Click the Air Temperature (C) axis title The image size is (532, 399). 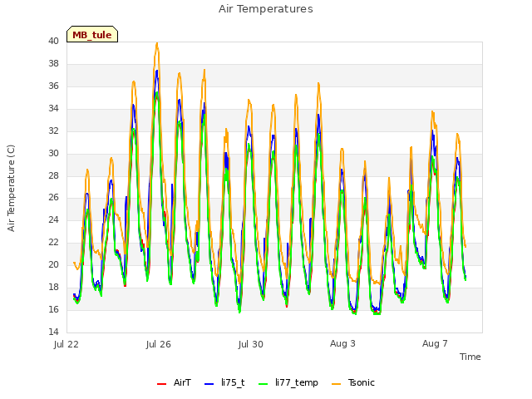tap(11, 189)
